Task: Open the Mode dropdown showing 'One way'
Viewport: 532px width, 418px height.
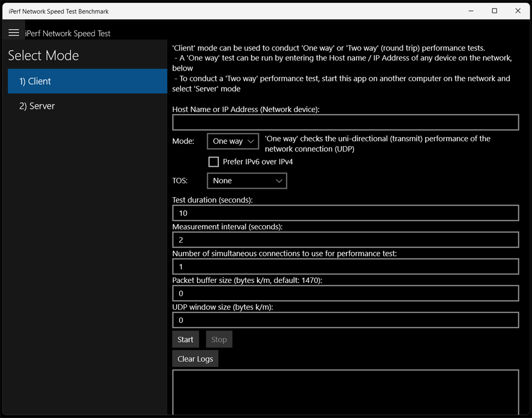Action: pyautogui.click(x=233, y=141)
